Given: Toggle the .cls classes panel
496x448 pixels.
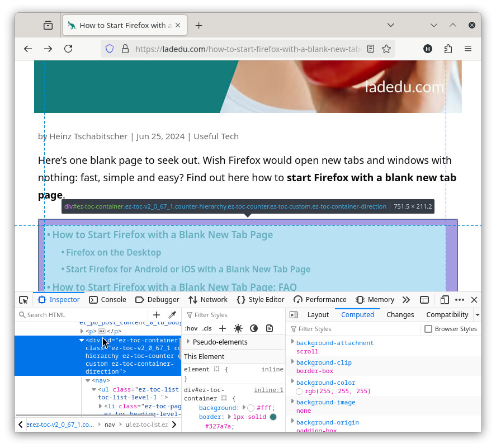Looking at the screenshot, I should point(207,328).
